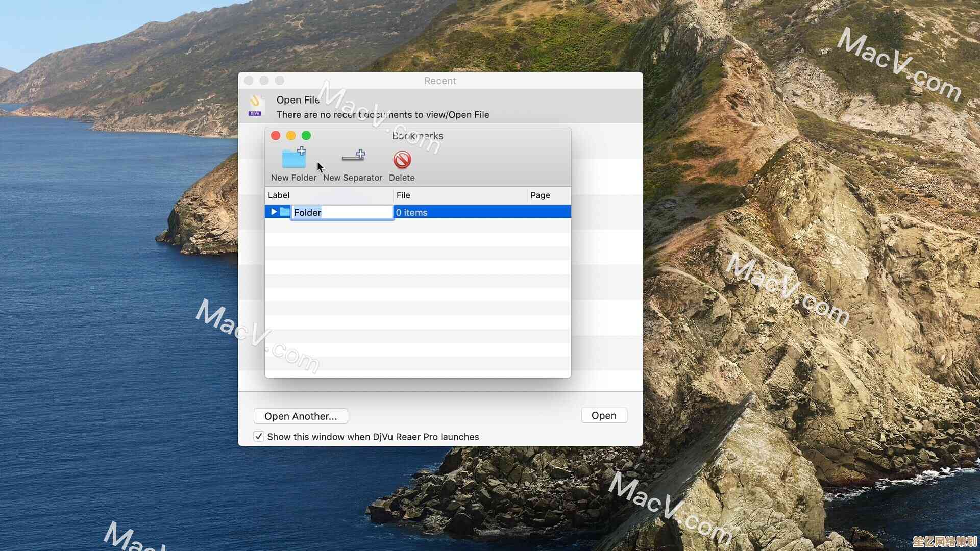Click the Open Another... button
The width and height of the screenshot is (980, 551).
pos(301,416)
